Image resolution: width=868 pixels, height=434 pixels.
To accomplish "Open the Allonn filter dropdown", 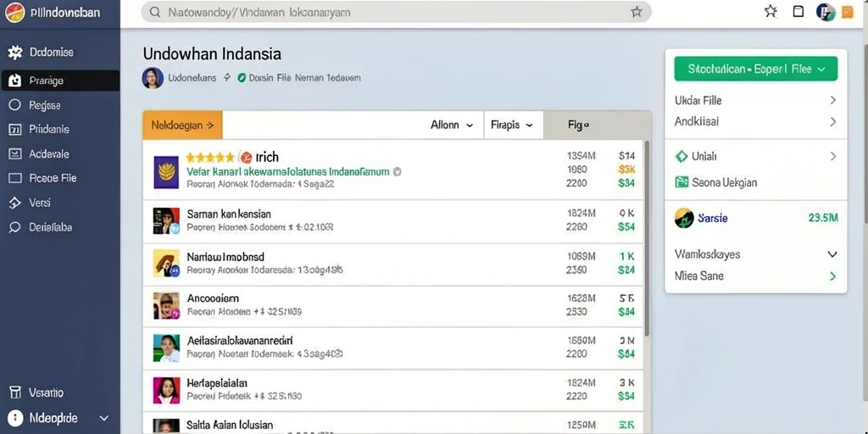I will [x=453, y=125].
